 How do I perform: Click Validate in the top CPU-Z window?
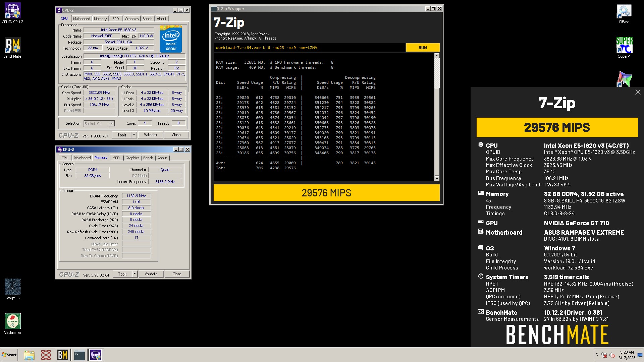click(x=150, y=135)
